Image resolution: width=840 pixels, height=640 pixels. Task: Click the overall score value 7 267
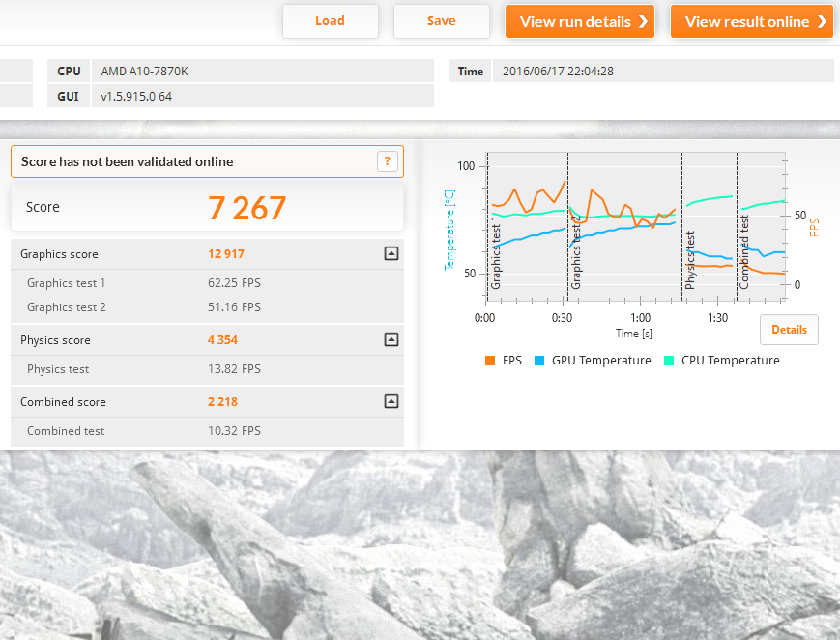click(247, 208)
